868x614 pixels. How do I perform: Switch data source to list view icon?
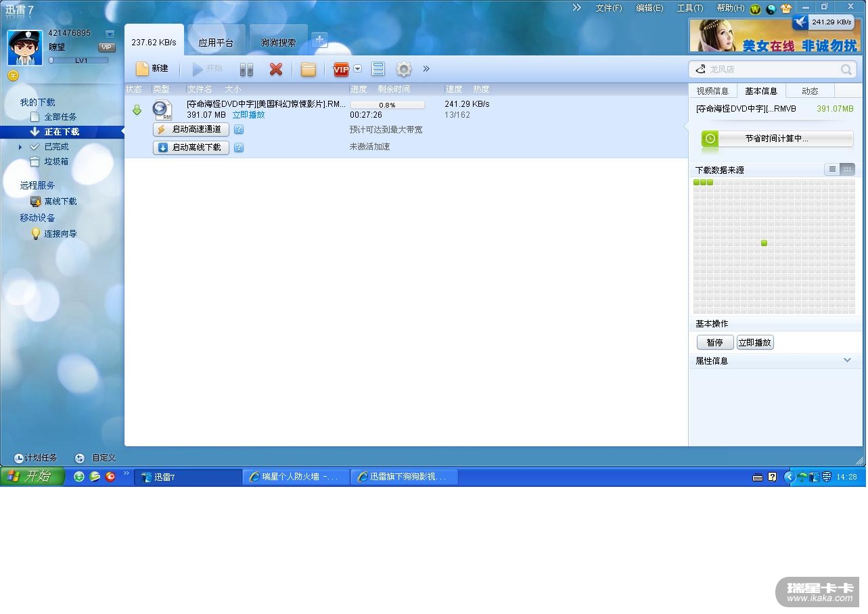click(x=832, y=169)
